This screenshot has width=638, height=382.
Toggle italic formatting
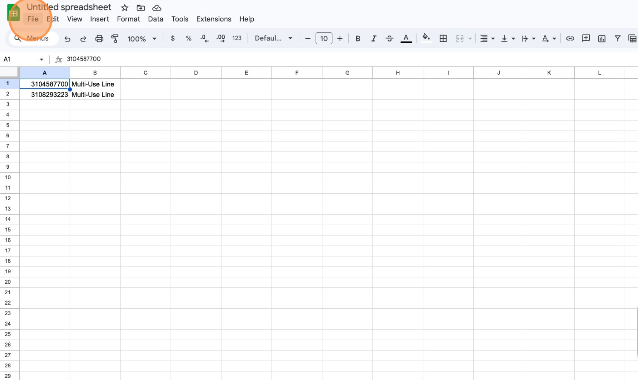point(374,39)
